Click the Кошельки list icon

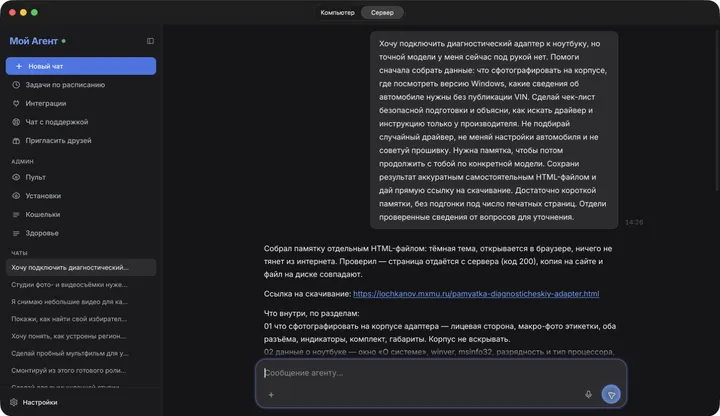click(16, 214)
